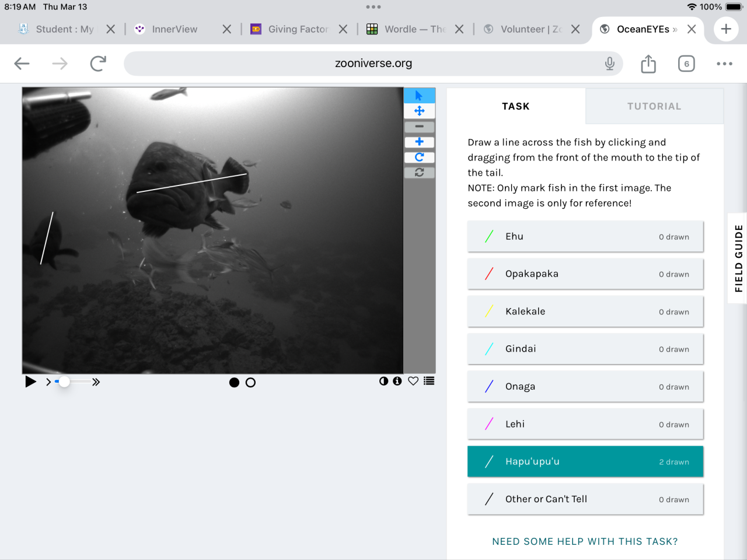
Task: Go back with browser back arrow
Action: point(22,64)
